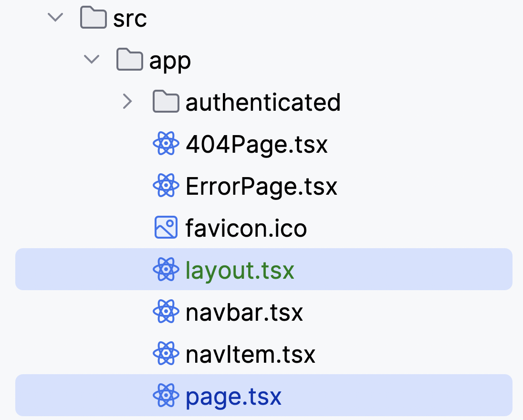Click the React icon beside navbar.tsx
523x420 pixels.
pos(166,312)
